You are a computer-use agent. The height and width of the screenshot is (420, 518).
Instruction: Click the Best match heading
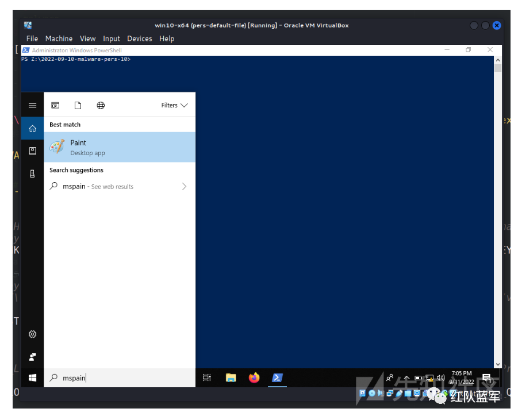[65, 125]
